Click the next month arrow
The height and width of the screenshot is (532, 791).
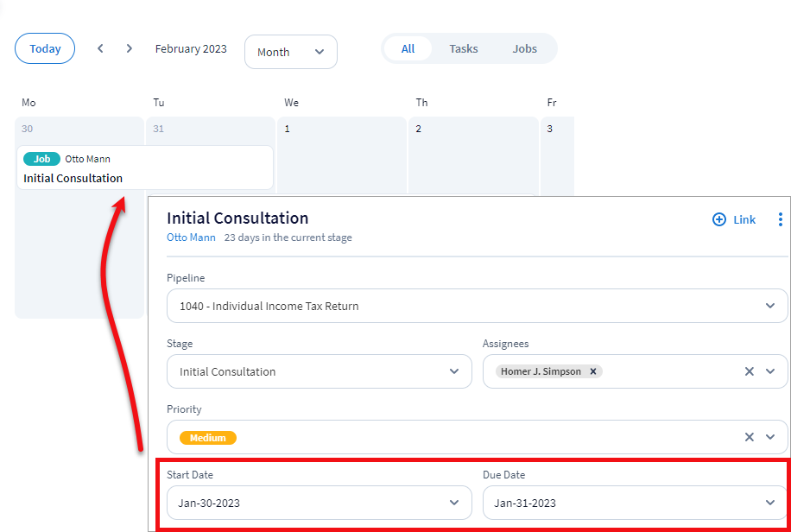tap(130, 48)
